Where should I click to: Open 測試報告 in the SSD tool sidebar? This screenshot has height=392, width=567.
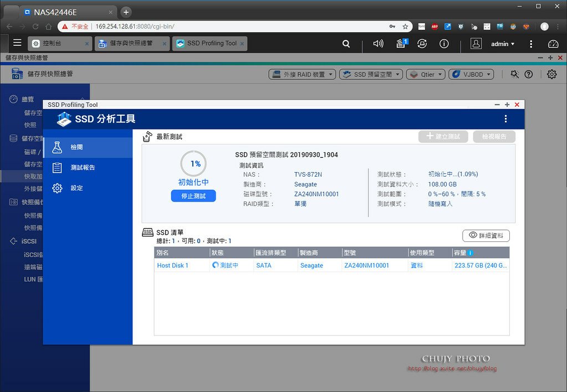click(88, 168)
